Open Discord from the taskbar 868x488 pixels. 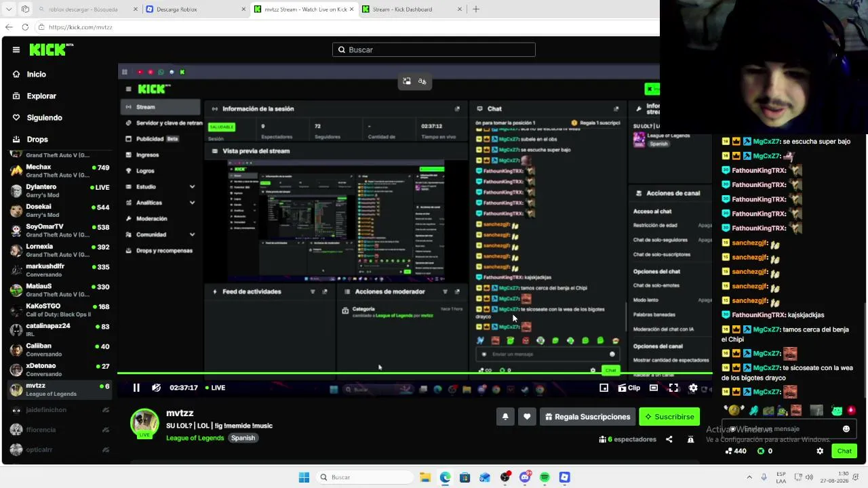tap(525, 477)
